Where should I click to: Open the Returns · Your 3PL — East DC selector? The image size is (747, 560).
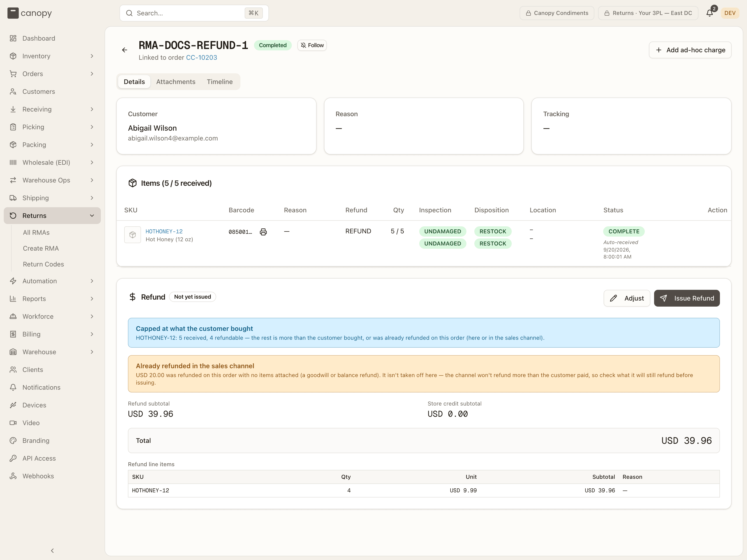[648, 13]
